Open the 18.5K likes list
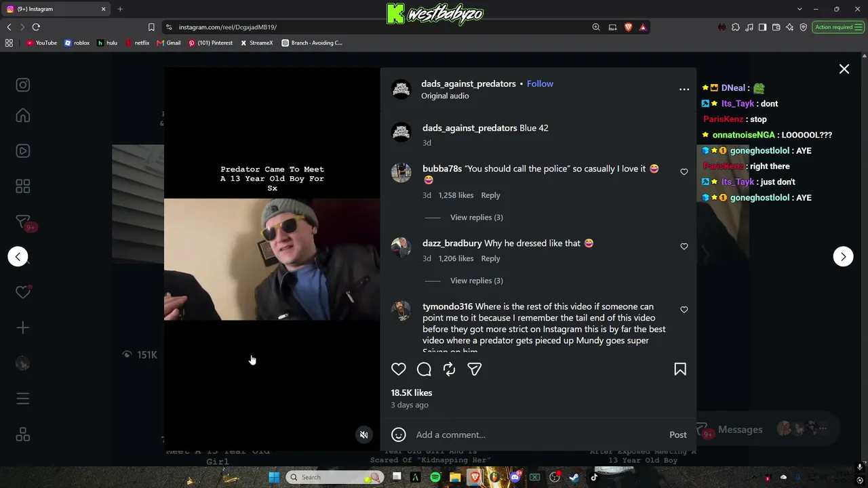Image resolution: width=868 pixels, height=488 pixels. pos(412,392)
